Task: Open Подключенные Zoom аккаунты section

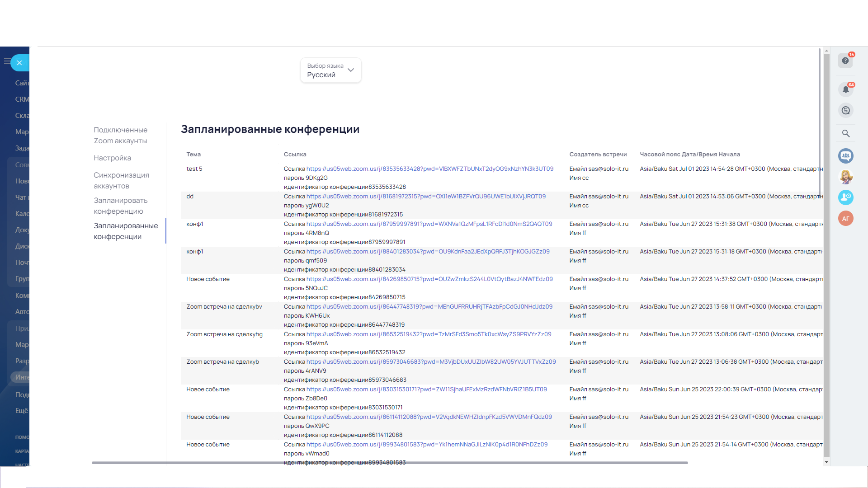Action: [x=120, y=135]
